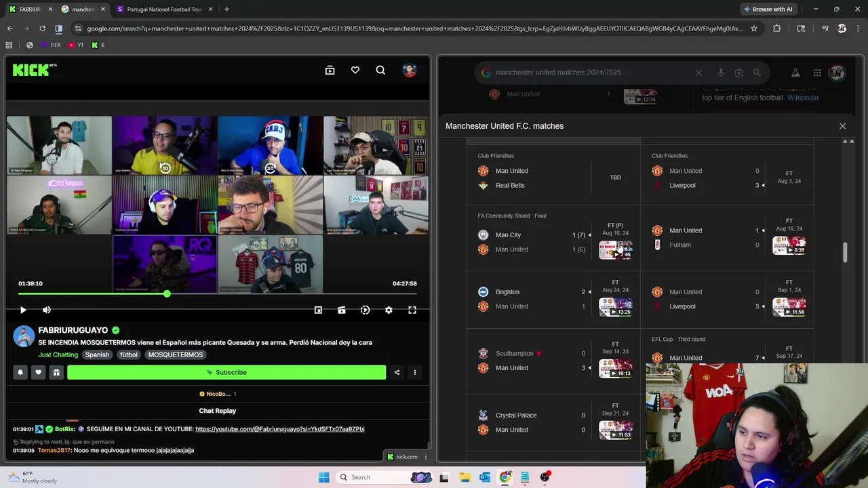Select the Crystal Palace match row
This screenshot has width=868, height=488.
(553, 422)
